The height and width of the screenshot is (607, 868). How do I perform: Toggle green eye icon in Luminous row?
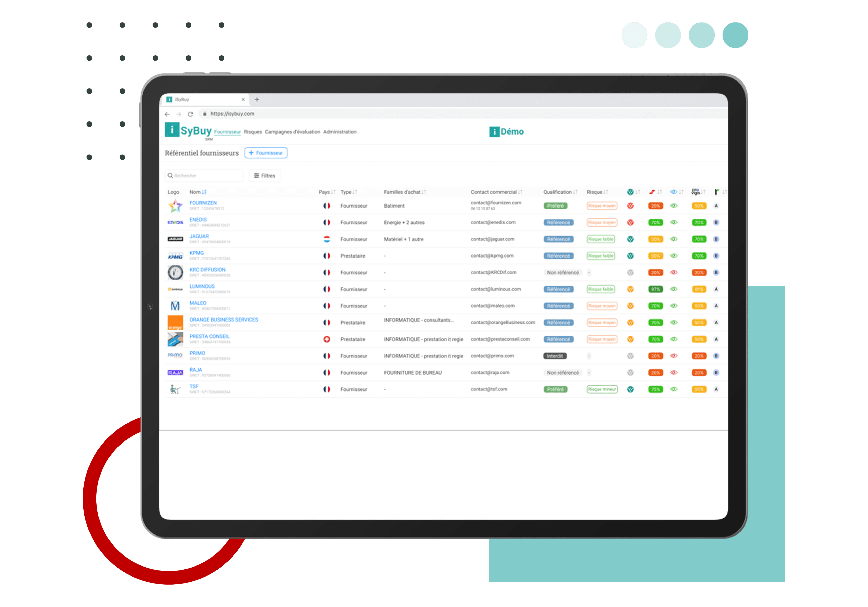pyautogui.click(x=674, y=289)
